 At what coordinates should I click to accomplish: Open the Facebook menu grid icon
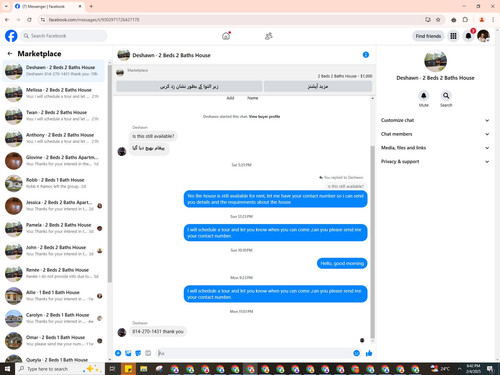tap(453, 36)
